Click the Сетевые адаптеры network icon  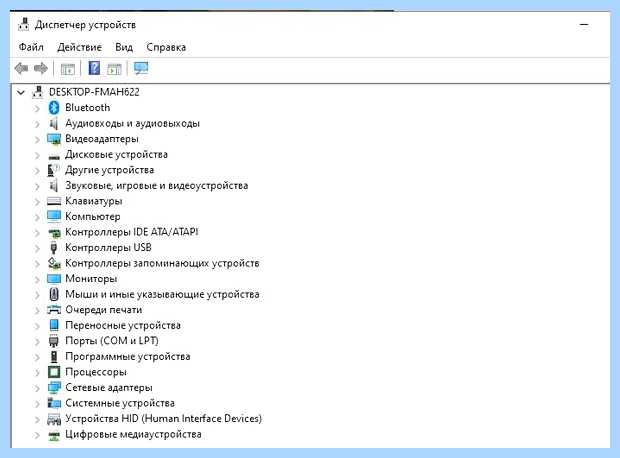point(54,388)
